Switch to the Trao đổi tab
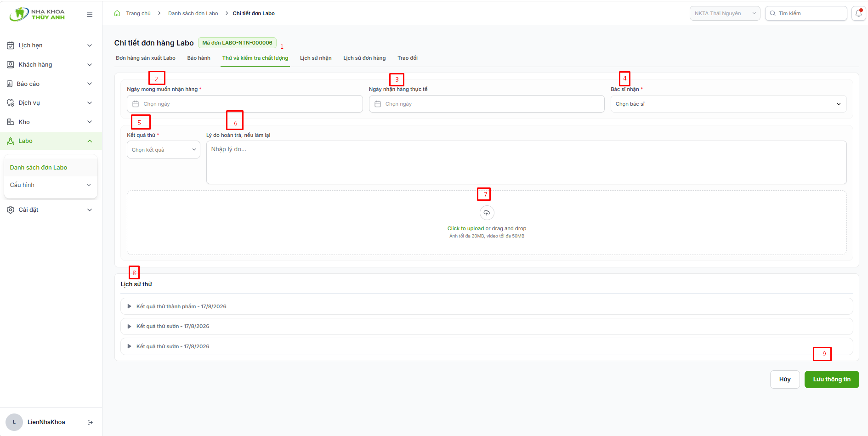The width and height of the screenshot is (868, 436). coord(408,58)
